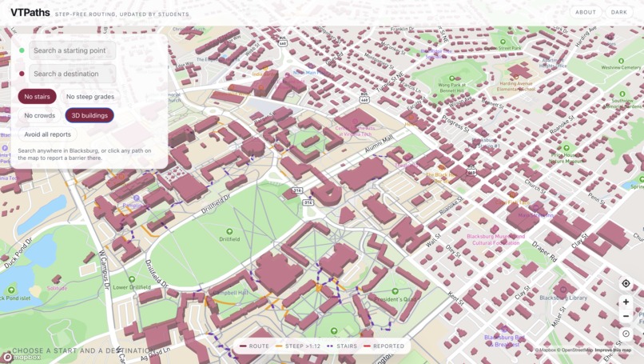This screenshot has height=364, width=644.
Task: Zoom out with the minus map control
Action: tap(626, 316)
